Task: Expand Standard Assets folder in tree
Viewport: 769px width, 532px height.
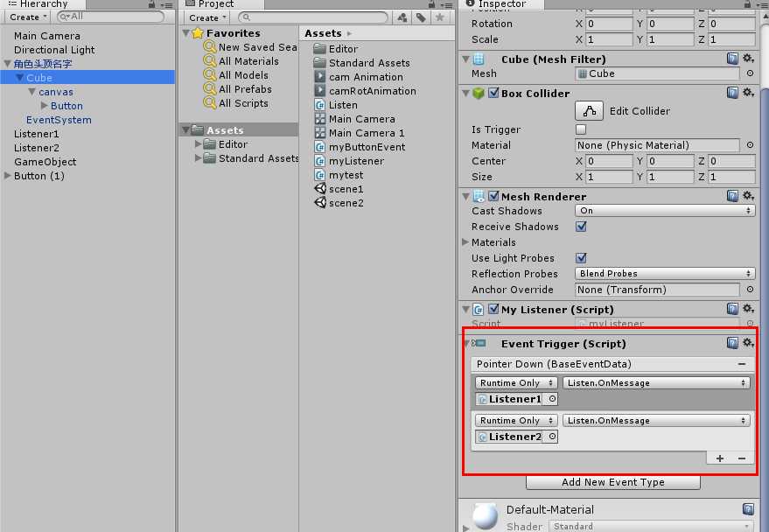Action: click(198, 157)
